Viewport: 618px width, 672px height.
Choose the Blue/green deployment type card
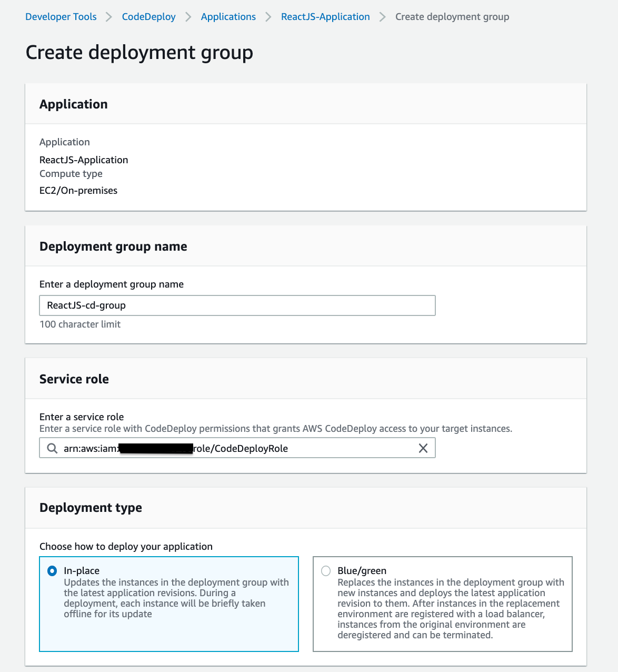[x=443, y=604]
